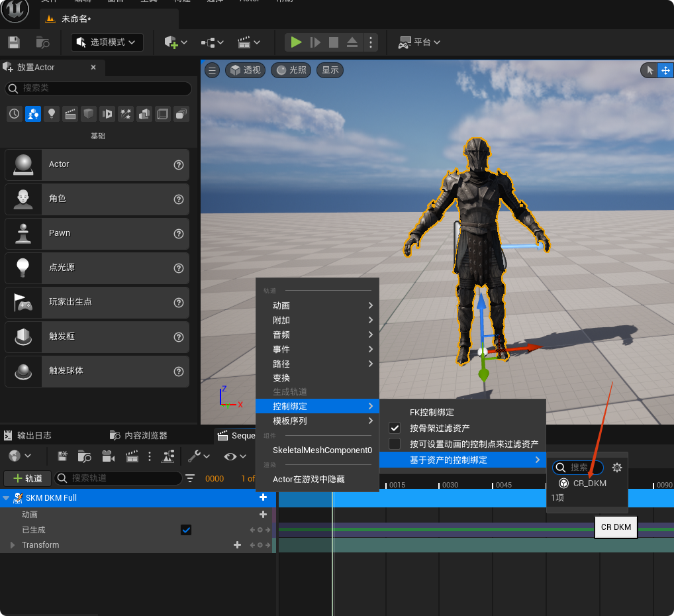The image size is (674, 616).
Task: Activate the translate tool in viewport
Action: coord(665,70)
